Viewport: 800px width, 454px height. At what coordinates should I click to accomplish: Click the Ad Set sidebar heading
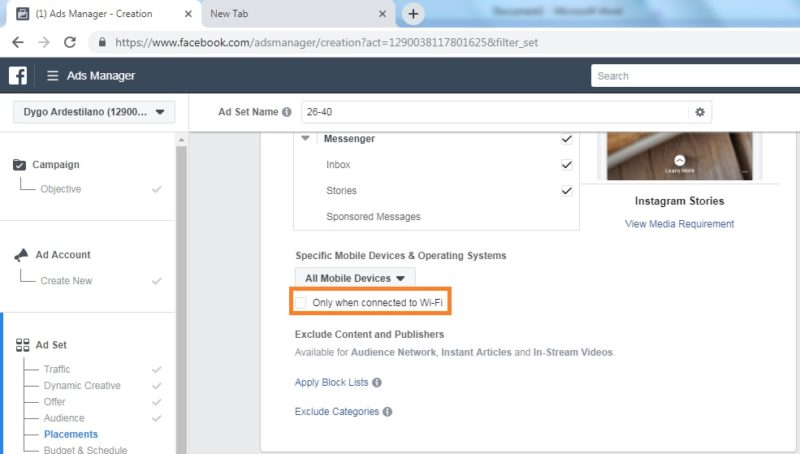coord(51,345)
